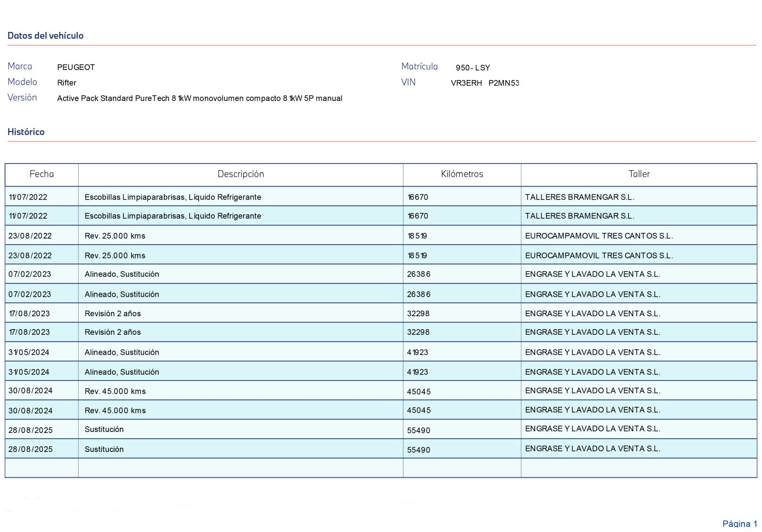The height and width of the screenshot is (532, 762).
Task: Click the "Datos del vehículo" section heading
Action: click(x=45, y=36)
